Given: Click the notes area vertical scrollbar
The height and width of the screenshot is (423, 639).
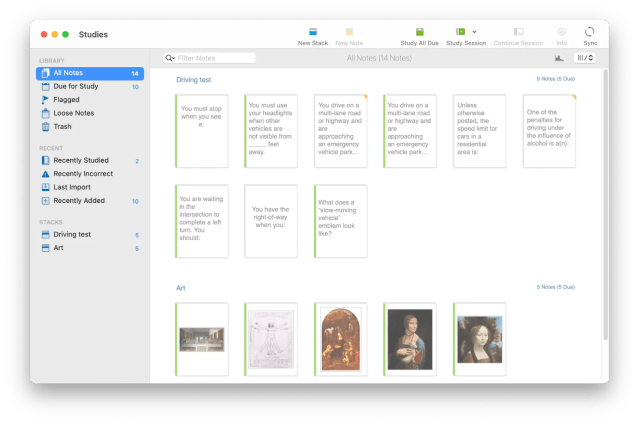Looking at the screenshot, I should pyautogui.click(x=606, y=204).
